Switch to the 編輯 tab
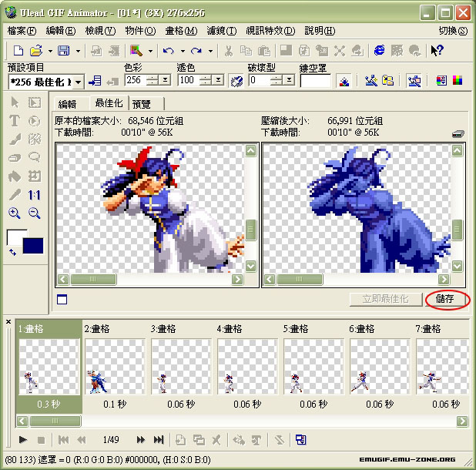Image resolution: width=476 pixels, height=470 pixels. click(x=67, y=104)
